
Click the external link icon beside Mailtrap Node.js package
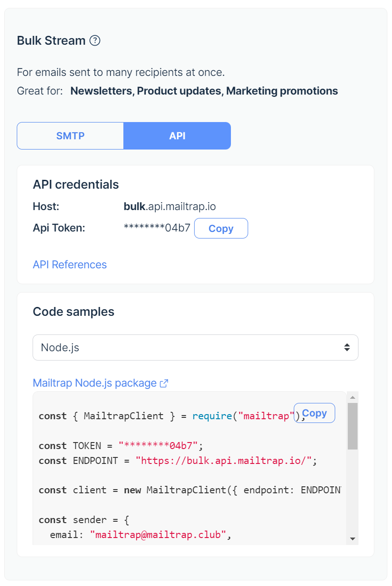(x=163, y=383)
